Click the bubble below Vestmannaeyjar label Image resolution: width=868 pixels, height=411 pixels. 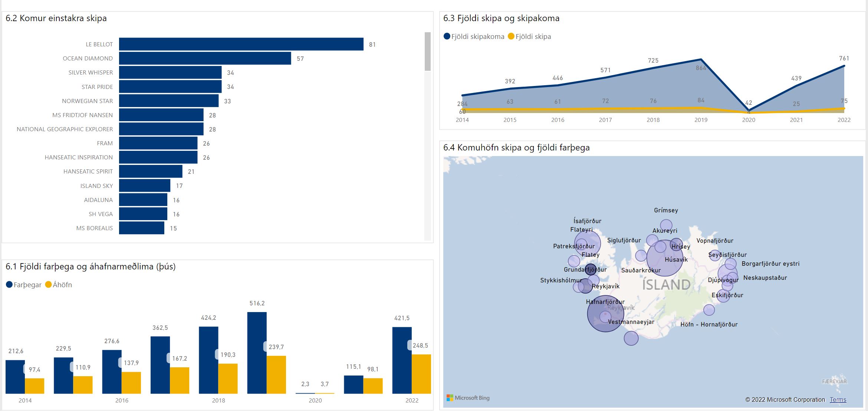tap(631, 338)
